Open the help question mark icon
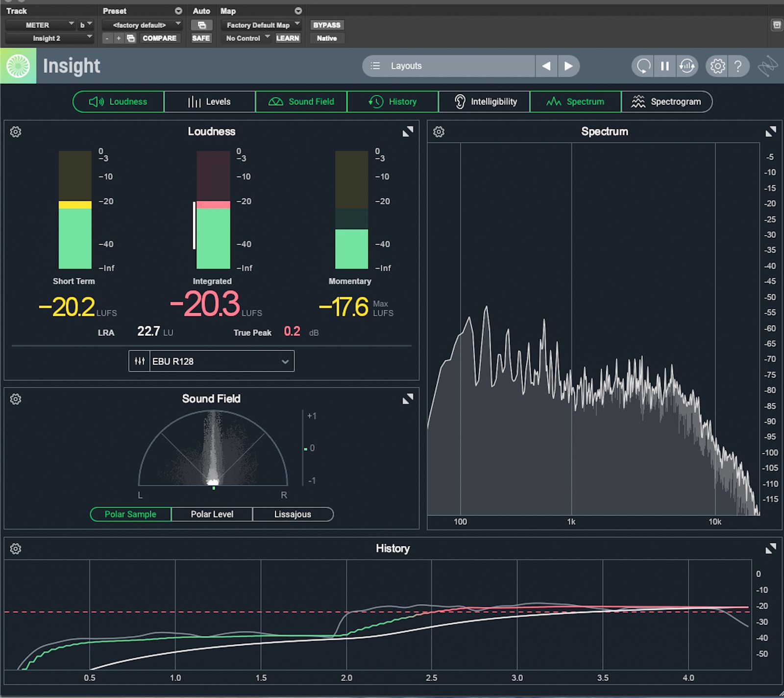This screenshot has width=784, height=698. (738, 66)
